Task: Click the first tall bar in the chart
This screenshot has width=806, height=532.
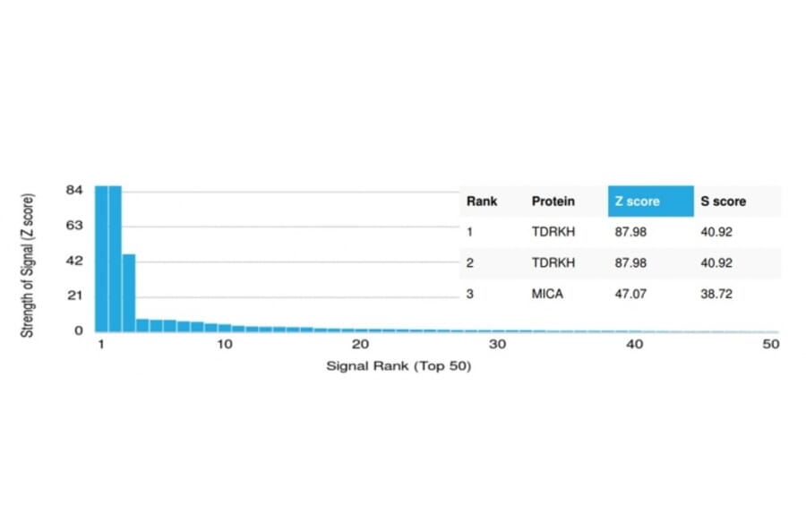Action: tap(101, 258)
